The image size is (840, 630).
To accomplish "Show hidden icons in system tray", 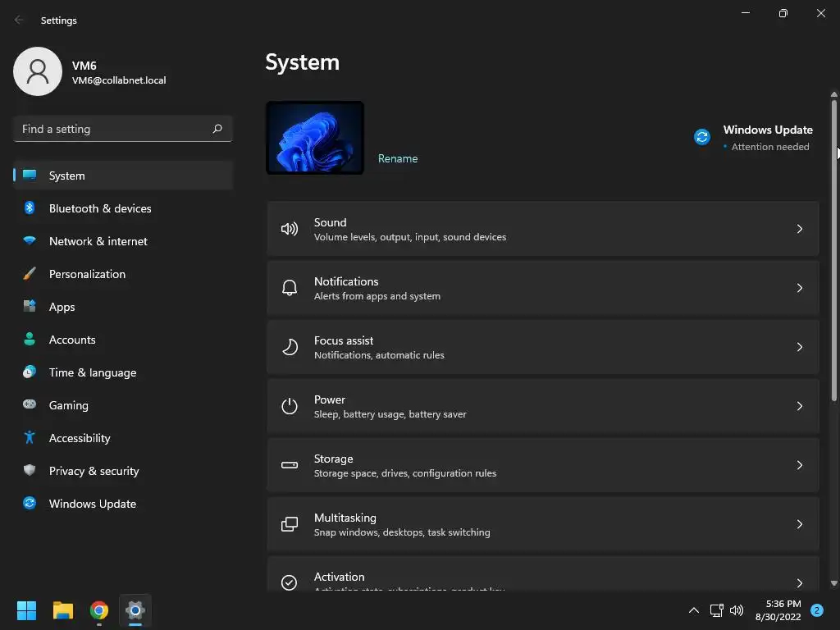I will (693, 610).
